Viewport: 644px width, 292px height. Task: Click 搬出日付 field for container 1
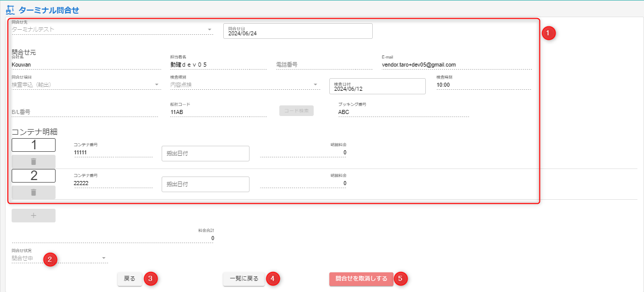point(205,153)
